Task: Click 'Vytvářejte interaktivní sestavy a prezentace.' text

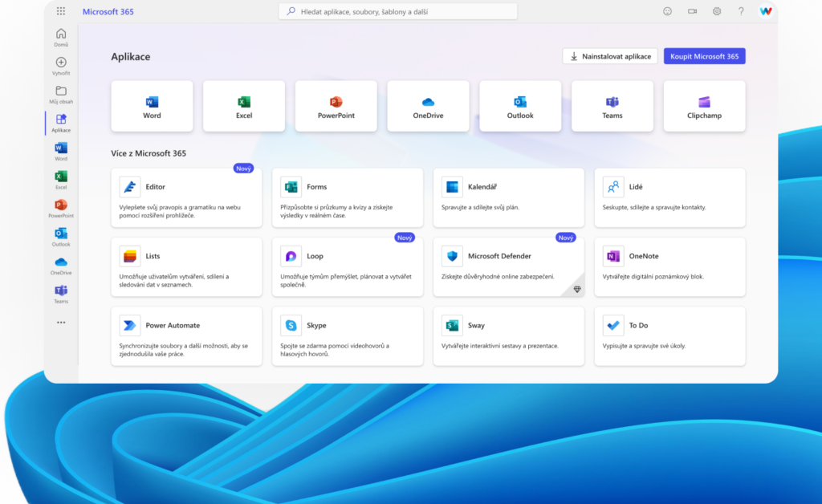Action: (500, 346)
